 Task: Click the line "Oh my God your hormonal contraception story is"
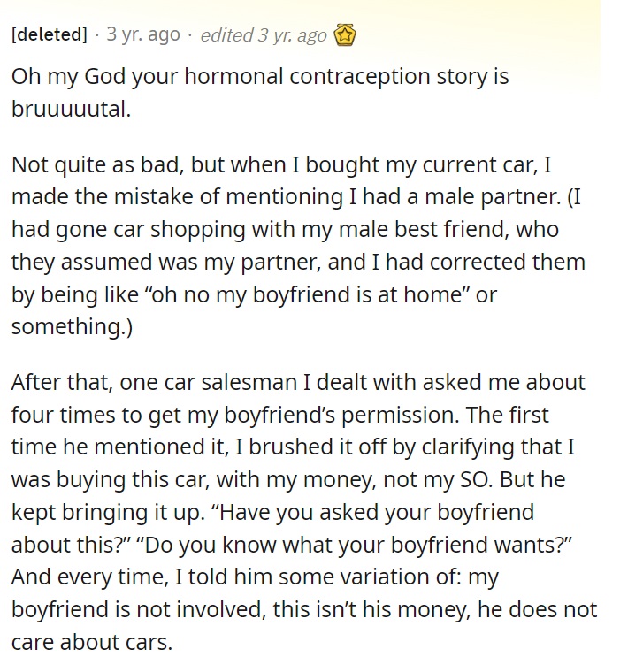[x=260, y=77]
